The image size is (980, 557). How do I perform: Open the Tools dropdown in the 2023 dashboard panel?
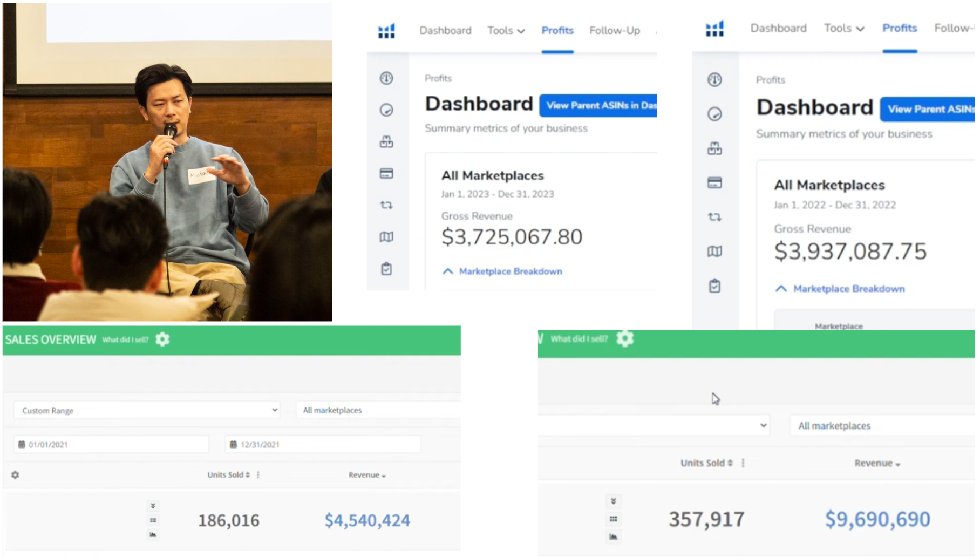tap(506, 31)
